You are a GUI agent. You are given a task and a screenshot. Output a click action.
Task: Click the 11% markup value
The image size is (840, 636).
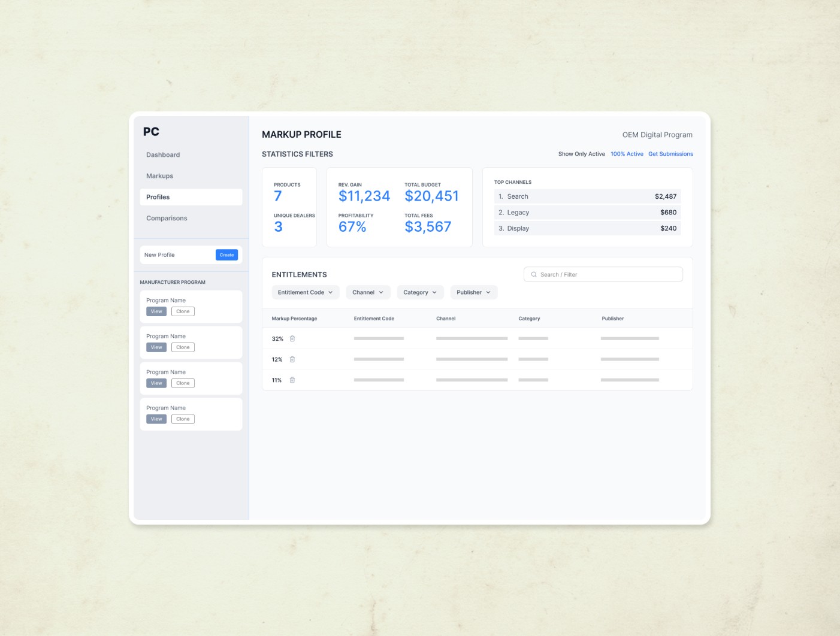(276, 380)
